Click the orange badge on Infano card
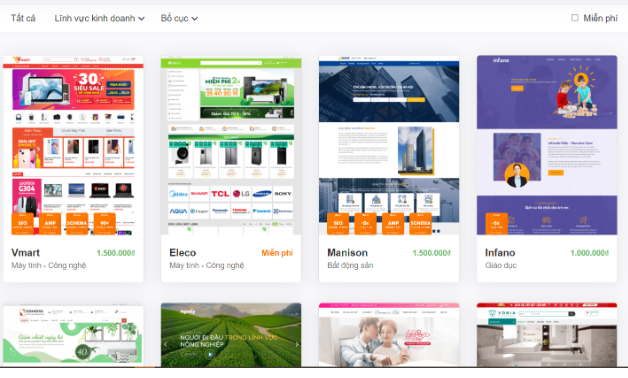Viewport: 628px width, 378px height. pos(496,223)
